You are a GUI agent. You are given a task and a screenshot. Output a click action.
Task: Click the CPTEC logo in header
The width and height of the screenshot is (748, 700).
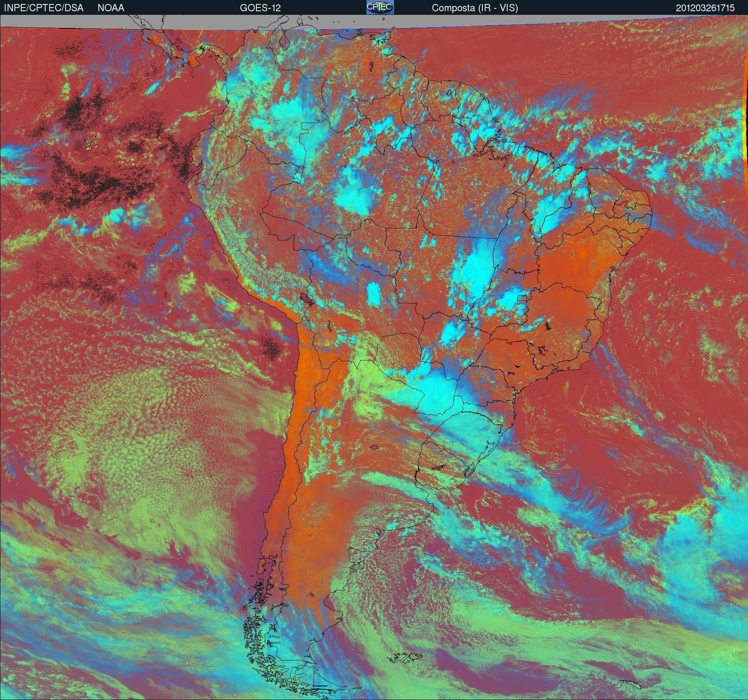pyautogui.click(x=380, y=7)
